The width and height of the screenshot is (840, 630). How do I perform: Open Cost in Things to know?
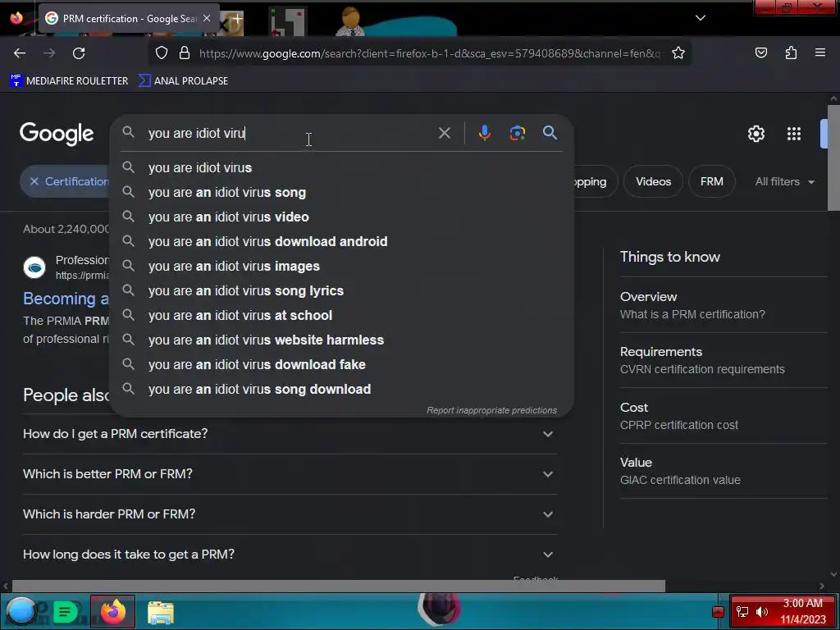pyautogui.click(x=724, y=416)
